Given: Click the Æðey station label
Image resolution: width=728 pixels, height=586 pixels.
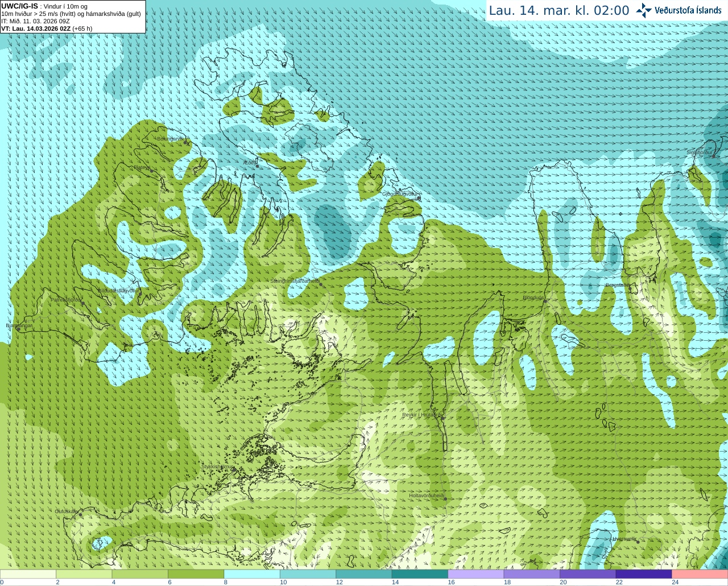Looking at the screenshot, I should (250, 163).
